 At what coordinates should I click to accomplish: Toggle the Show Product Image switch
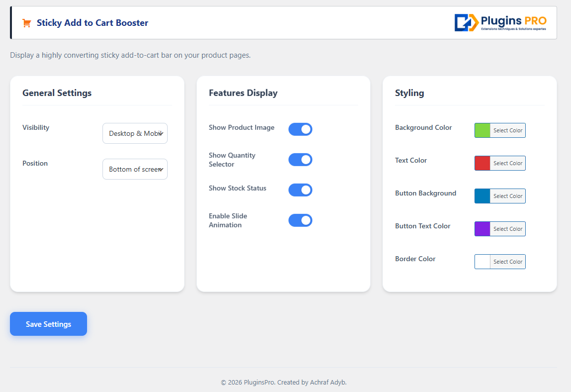(300, 129)
